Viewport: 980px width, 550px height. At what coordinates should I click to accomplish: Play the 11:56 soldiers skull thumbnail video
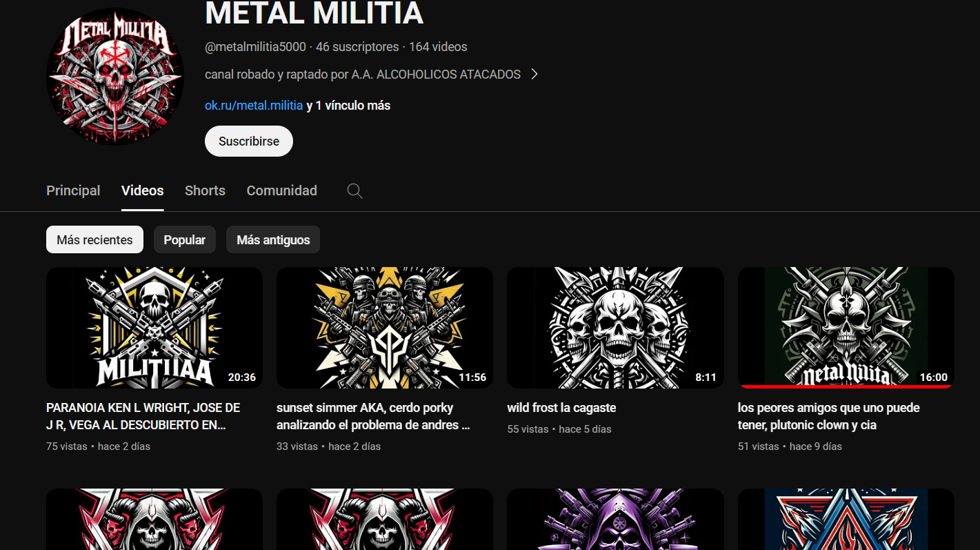pos(385,328)
